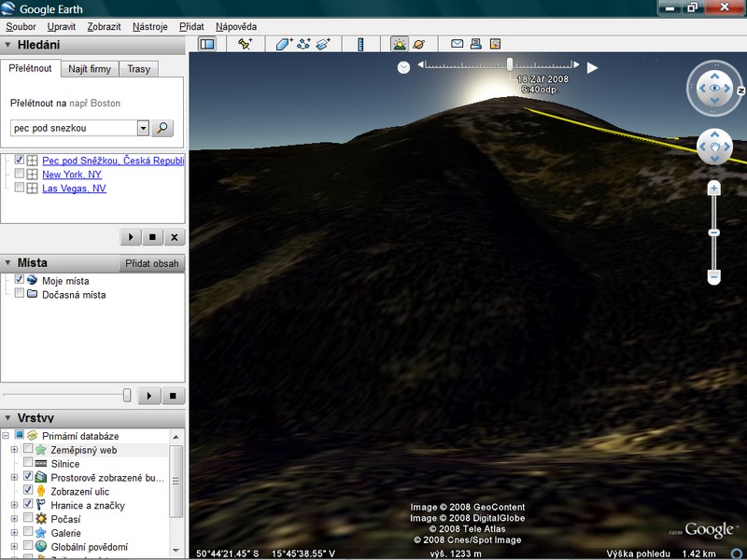Screen dimensions: 747x560
Task: Click the Places opacity slider thumb
Action: pyautogui.click(x=127, y=395)
